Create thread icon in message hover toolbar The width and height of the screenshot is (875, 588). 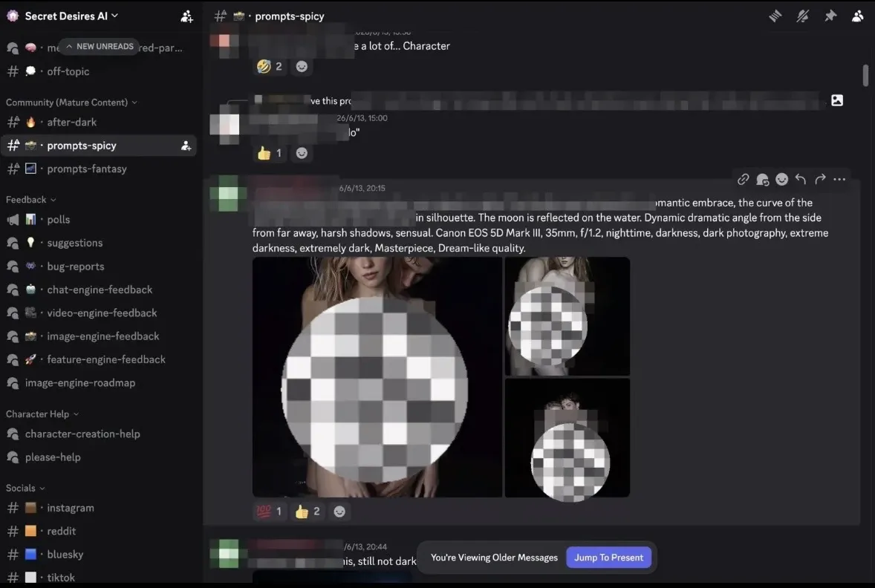(762, 179)
